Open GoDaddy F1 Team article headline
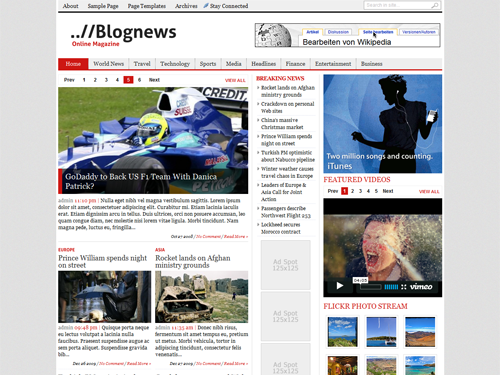 click(x=141, y=181)
